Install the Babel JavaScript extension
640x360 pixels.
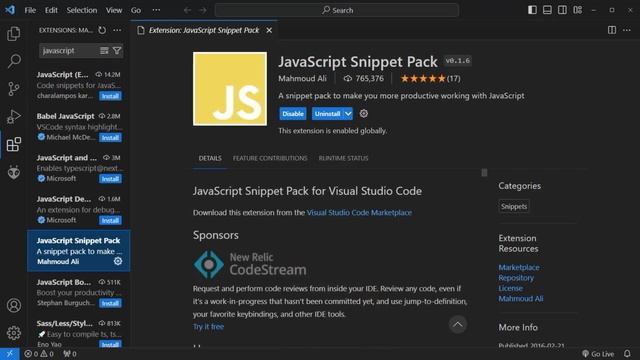click(x=110, y=138)
